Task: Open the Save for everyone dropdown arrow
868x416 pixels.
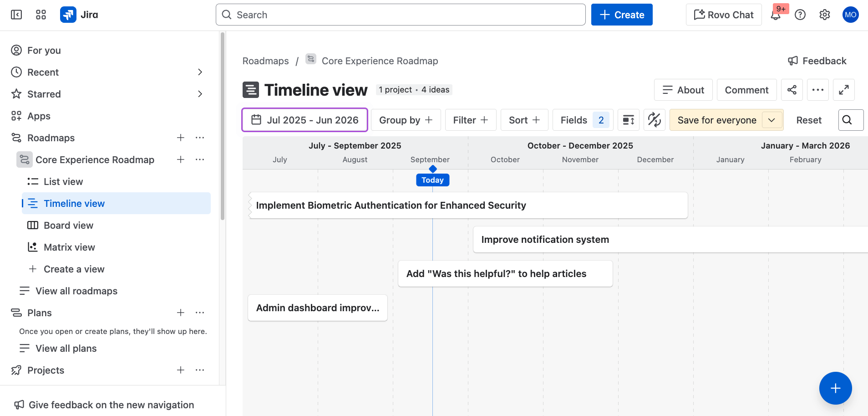Action: pyautogui.click(x=772, y=120)
